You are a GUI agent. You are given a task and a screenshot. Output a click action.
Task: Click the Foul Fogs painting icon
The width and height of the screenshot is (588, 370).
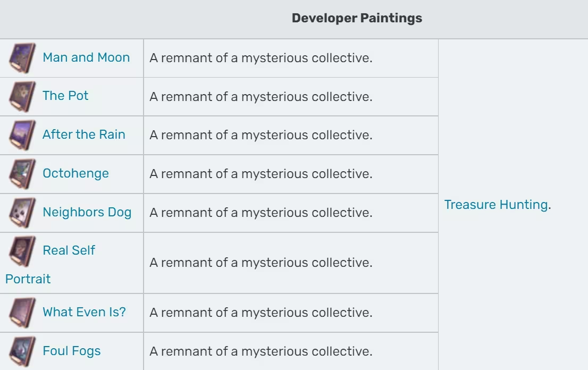click(x=22, y=351)
